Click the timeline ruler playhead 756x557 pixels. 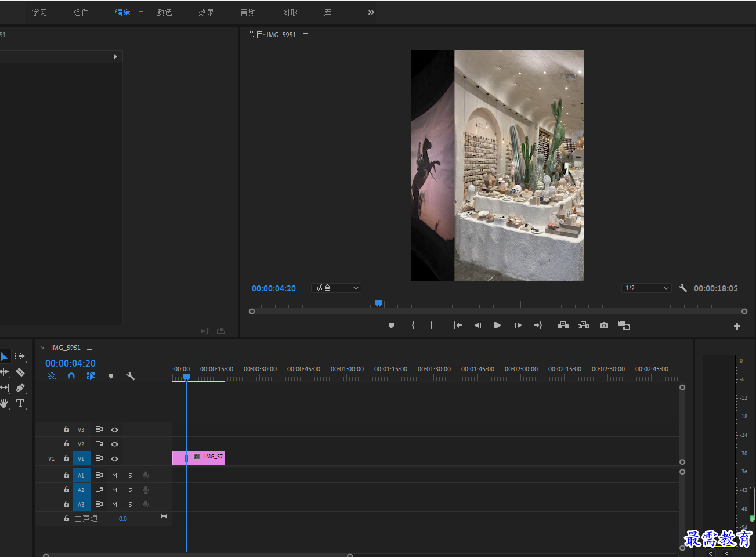pos(186,377)
